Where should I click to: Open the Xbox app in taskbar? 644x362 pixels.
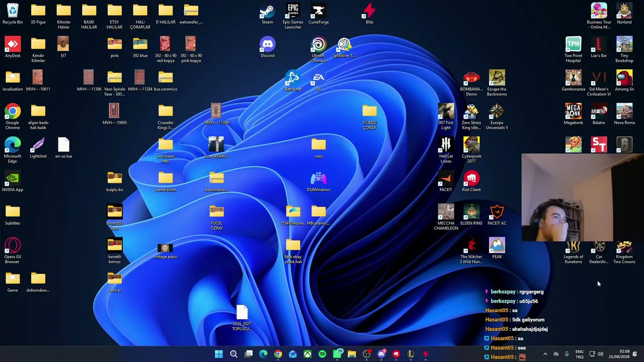(x=307, y=354)
